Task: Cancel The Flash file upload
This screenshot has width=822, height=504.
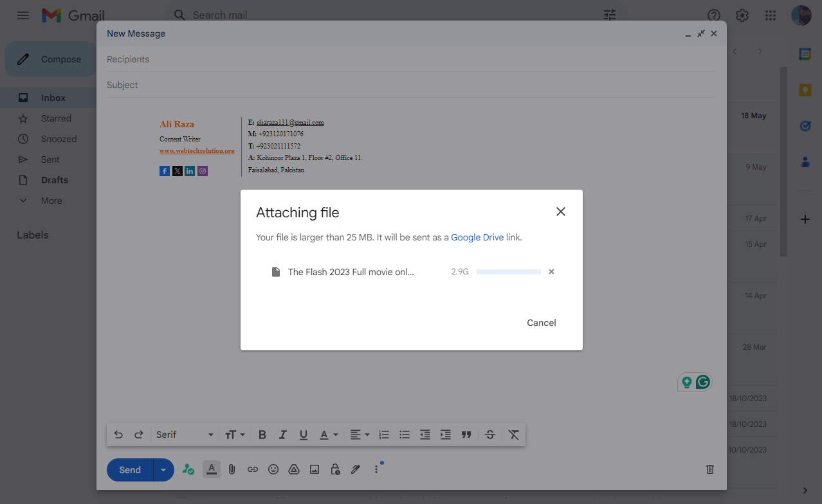Action: [551, 272]
